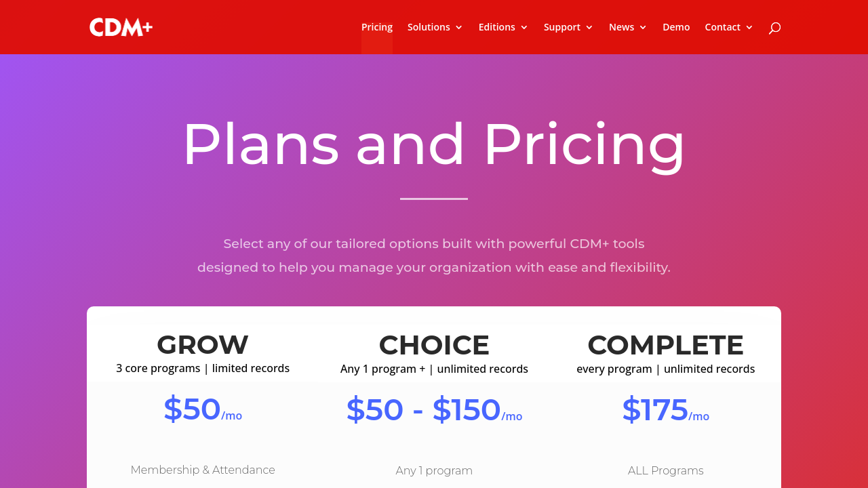
Task: Go to the Demo page
Action: (x=676, y=27)
